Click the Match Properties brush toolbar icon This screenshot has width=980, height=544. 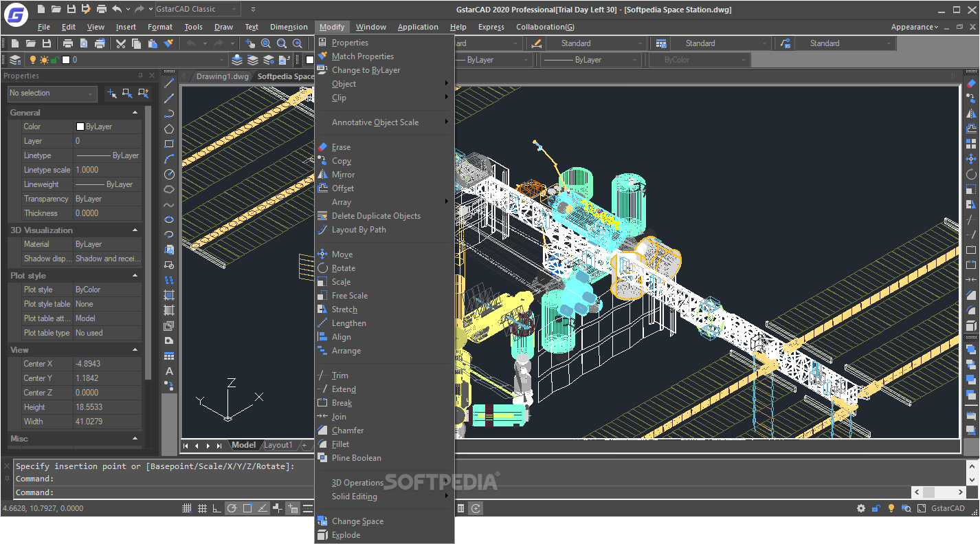[168, 43]
